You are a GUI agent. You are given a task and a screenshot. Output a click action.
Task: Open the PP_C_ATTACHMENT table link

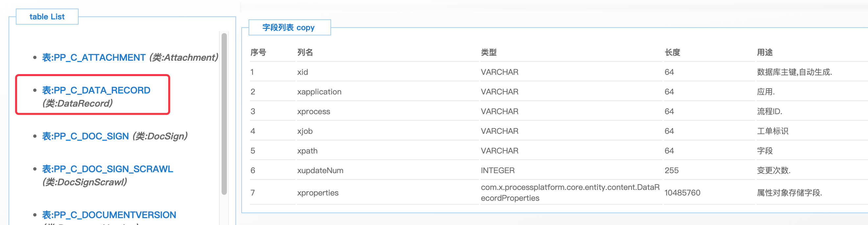pos(94,57)
